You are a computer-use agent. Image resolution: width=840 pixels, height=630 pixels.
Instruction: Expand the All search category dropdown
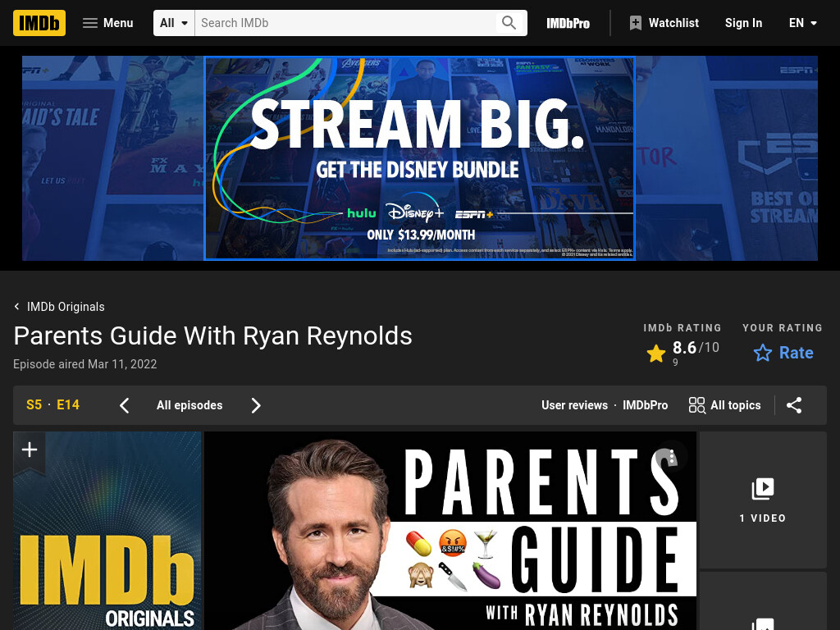[174, 23]
